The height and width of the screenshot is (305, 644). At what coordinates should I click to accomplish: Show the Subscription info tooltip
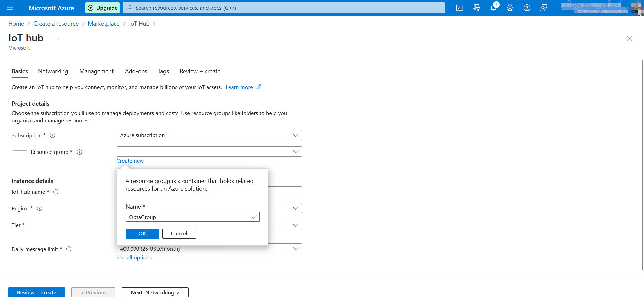tap(52, 135)
